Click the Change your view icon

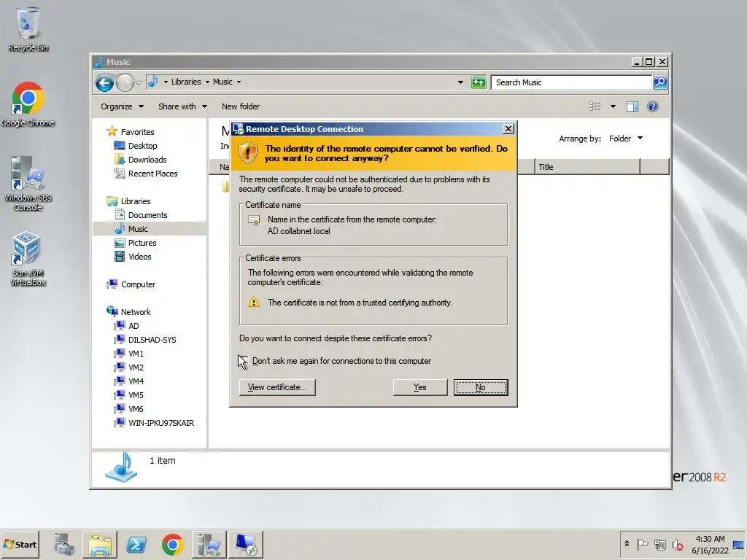595,106
